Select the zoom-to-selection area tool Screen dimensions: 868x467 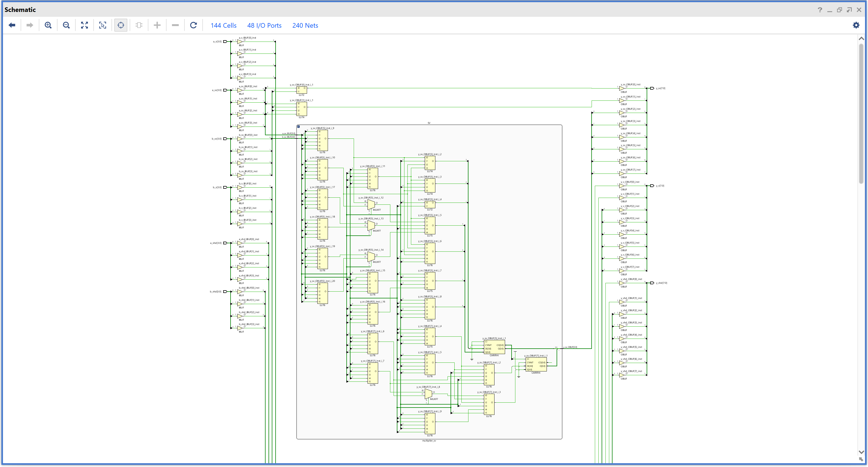(103, 25)
